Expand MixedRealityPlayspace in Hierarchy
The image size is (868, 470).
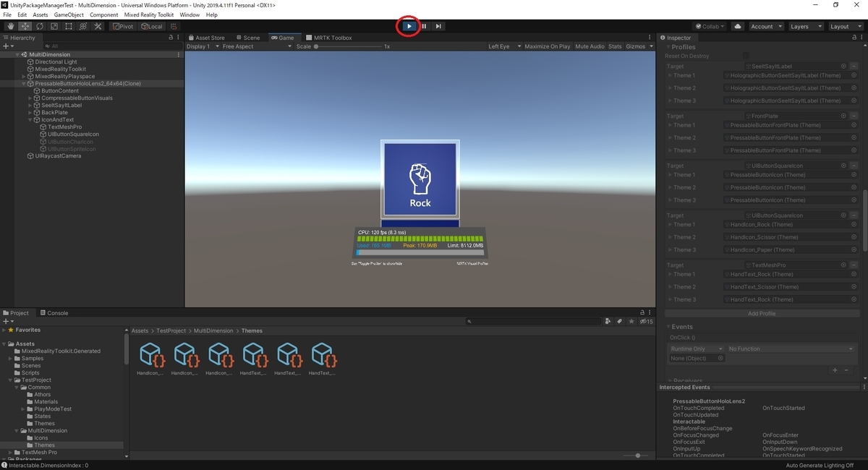point(24,76)
